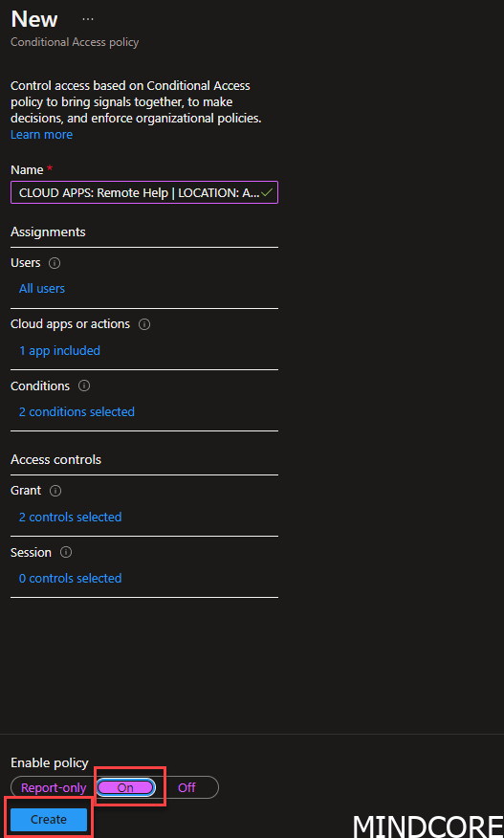
Task: Click the info icon next to Conditions
Action: pyautogui.click(x=84, y=386)
